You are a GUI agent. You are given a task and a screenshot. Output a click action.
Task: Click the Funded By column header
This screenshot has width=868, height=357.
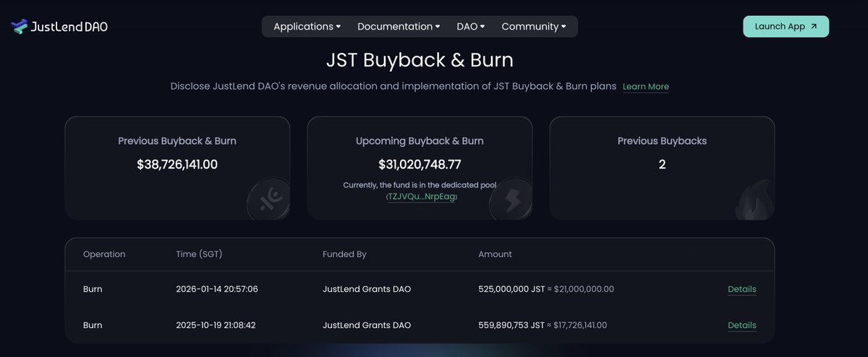click(x=344, y=255)
